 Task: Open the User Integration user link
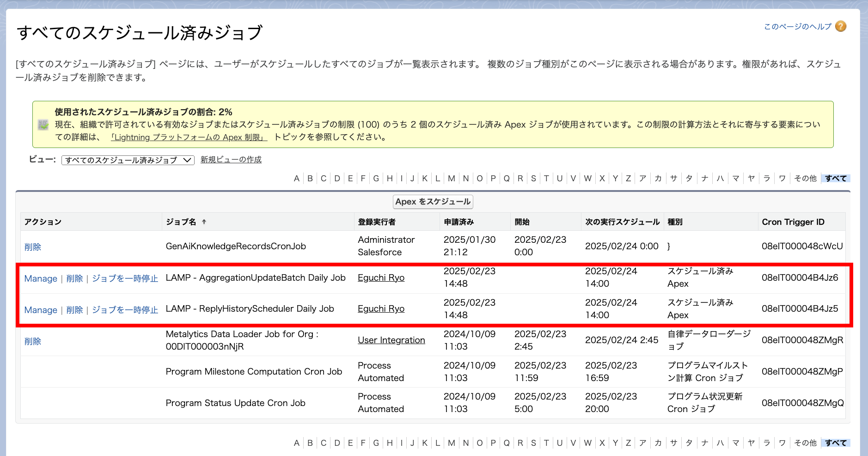[x=391, y=340]
